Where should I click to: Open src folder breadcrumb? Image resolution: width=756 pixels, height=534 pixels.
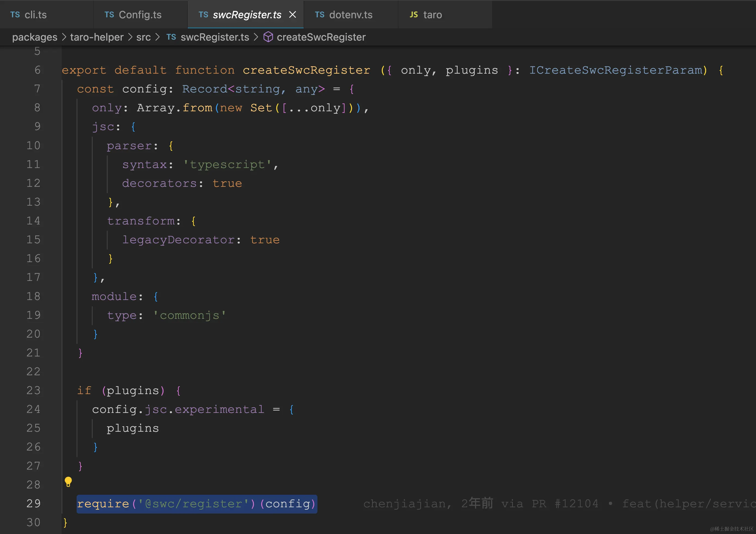pyautogui.click(x=143, y=37)
